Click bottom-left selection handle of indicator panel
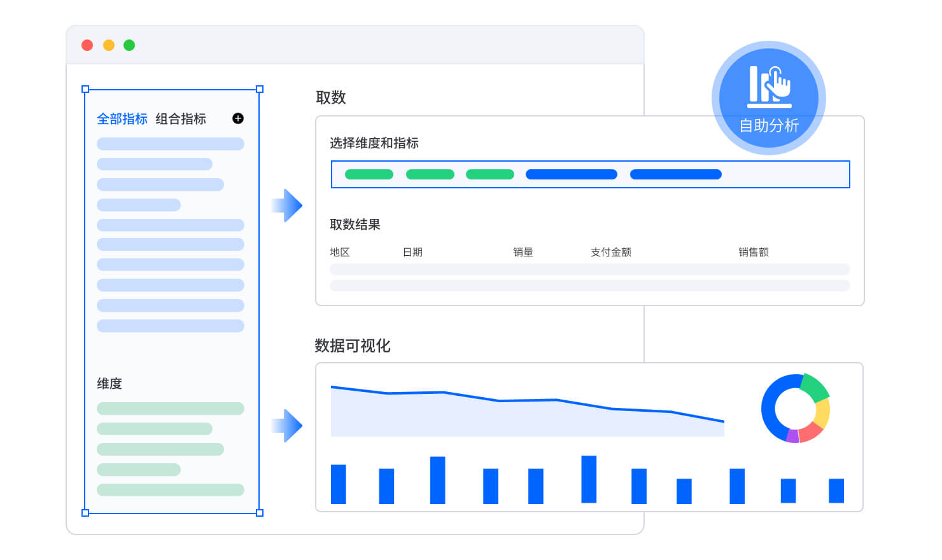 coord(85,513)
